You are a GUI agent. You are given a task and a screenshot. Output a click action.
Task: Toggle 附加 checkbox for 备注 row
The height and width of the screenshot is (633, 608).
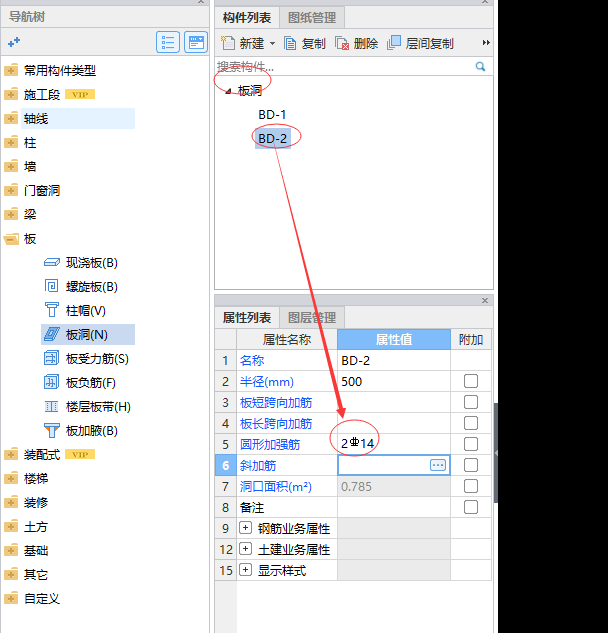(x=471, y=507)
